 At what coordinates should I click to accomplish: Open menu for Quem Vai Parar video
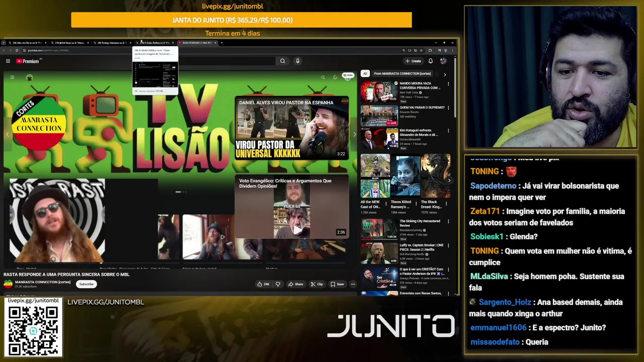pyautogui.click(x=448, y=108)
